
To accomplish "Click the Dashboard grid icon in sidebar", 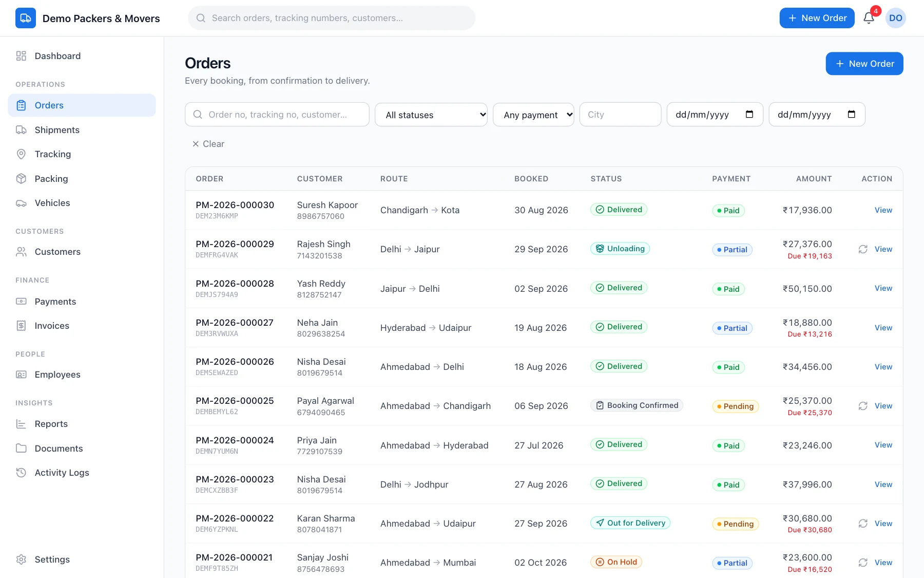I will (21, 56).
